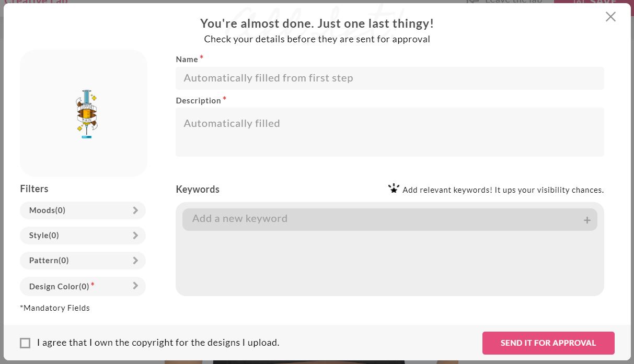Click the Moods filter chevron arrow
Image resolution: width=634 pixels, height=364 pixels.
[x=135, y=210]
